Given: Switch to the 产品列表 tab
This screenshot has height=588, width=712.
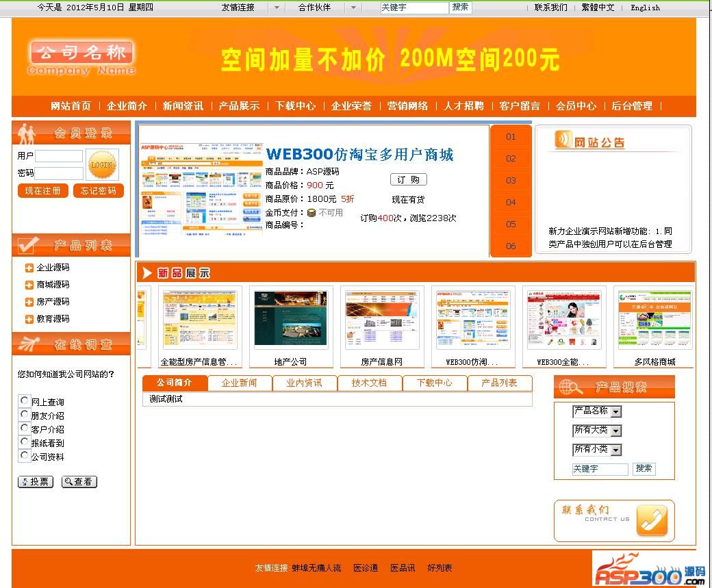Looking at the screenshot, I should click(x=500, y=383).
